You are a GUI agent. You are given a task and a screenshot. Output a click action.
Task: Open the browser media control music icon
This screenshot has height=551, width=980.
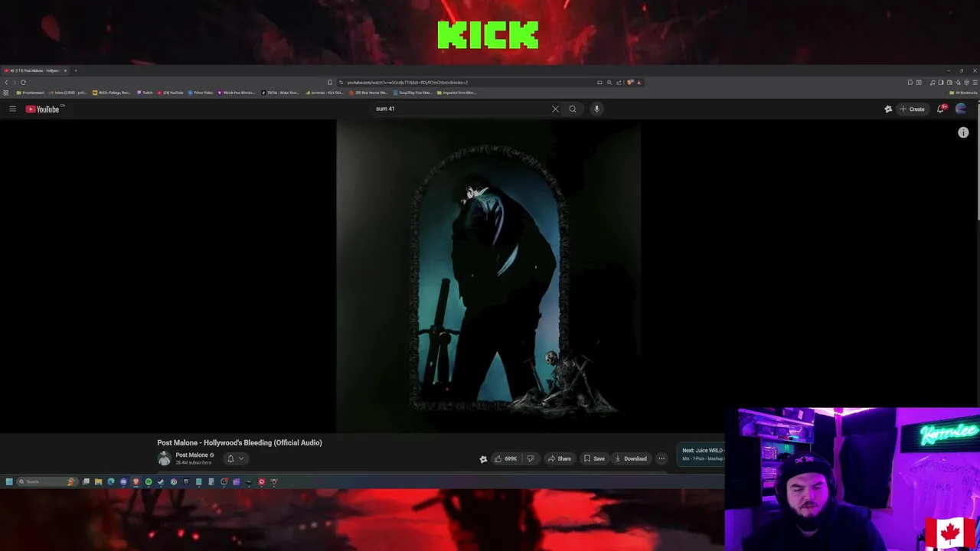point(932,82)
